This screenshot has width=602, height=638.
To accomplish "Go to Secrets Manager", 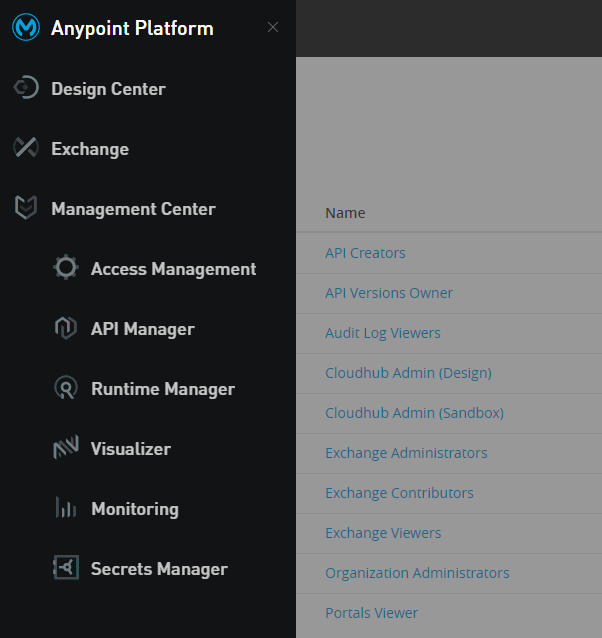I will coord(159,569).
